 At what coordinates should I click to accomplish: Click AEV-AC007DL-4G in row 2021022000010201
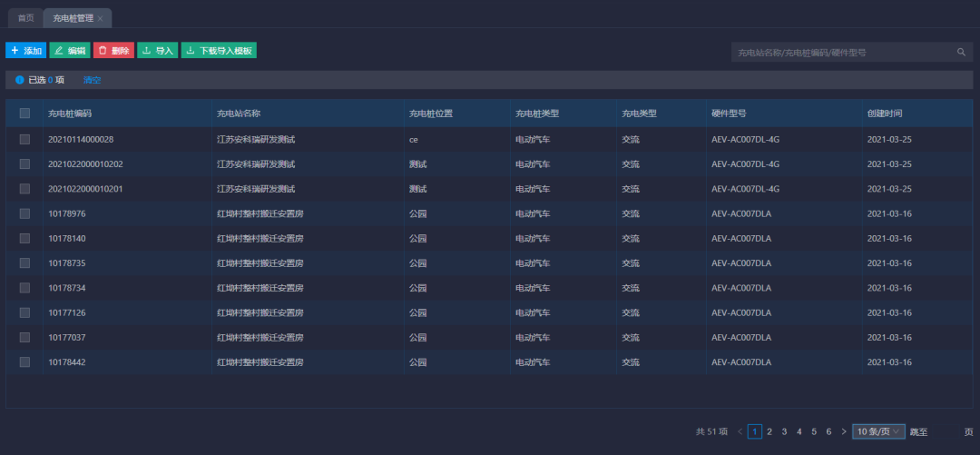point(746,188)
